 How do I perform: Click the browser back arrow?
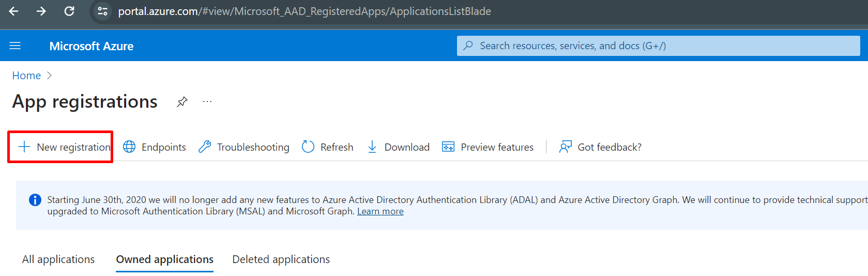[14, 11]
